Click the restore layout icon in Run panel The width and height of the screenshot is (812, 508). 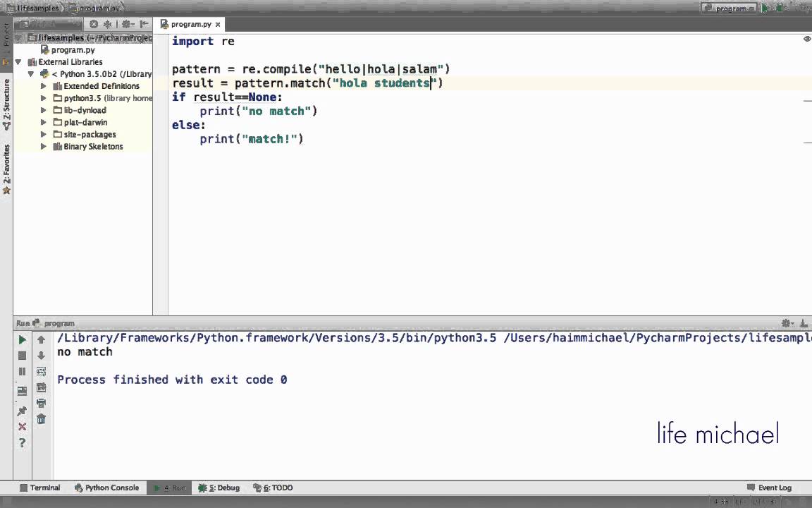22,391
